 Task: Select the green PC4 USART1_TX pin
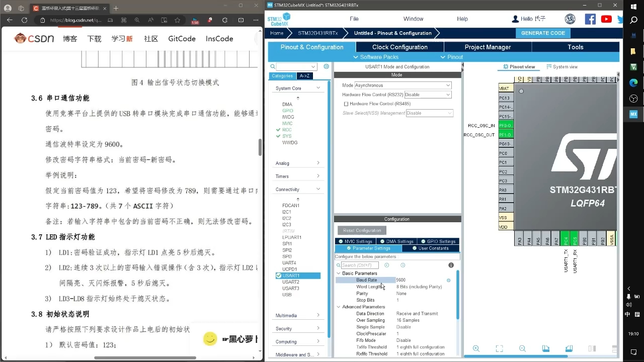click(x=565, y=239)
